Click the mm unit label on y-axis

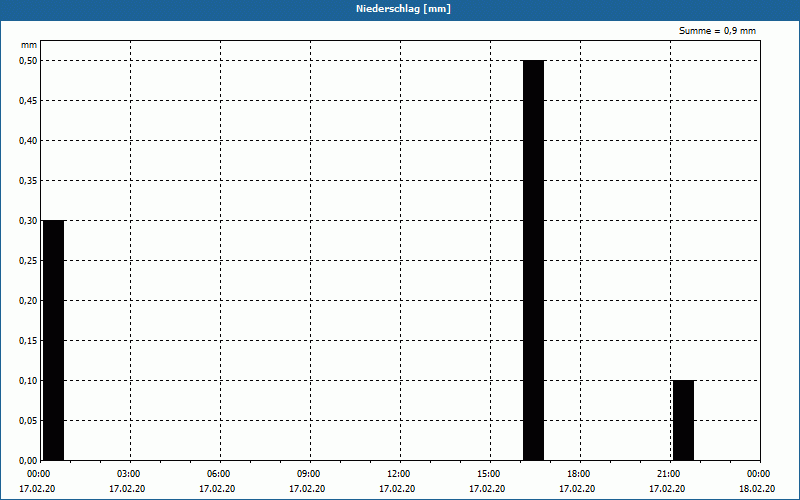[29, 45]
